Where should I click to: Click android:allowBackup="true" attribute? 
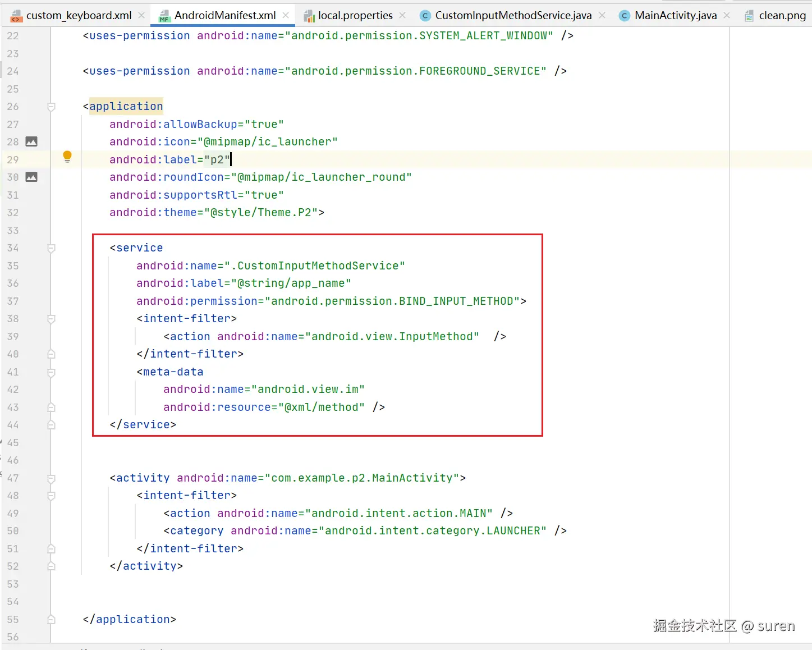tap(196, 124)
